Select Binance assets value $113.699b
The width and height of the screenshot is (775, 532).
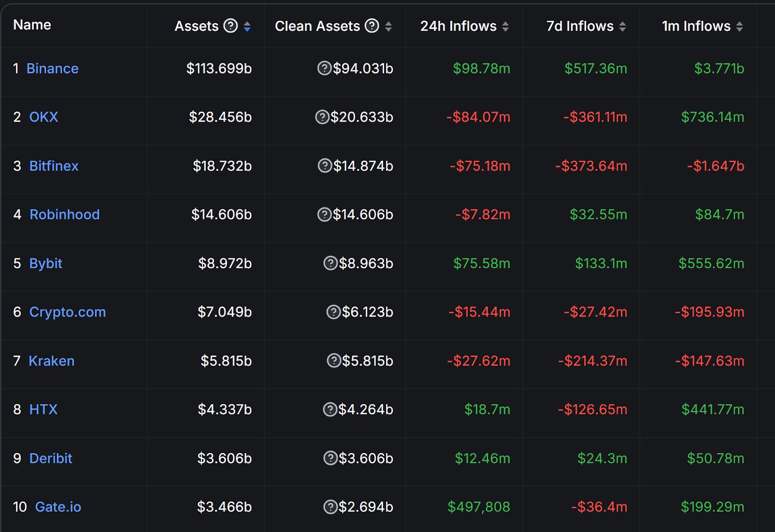219,68
